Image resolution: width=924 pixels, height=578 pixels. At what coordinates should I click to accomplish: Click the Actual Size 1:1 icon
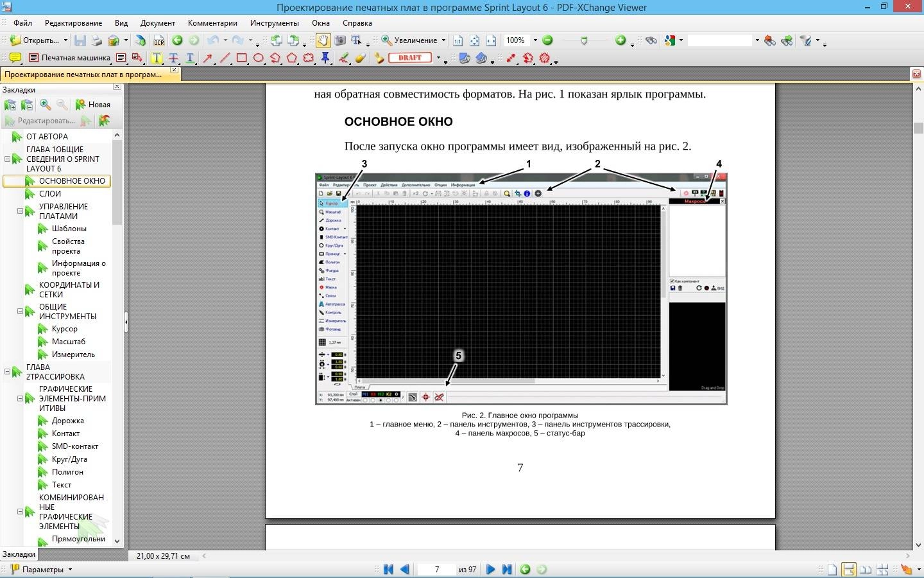pyautogui.click(x=458, y=40)
